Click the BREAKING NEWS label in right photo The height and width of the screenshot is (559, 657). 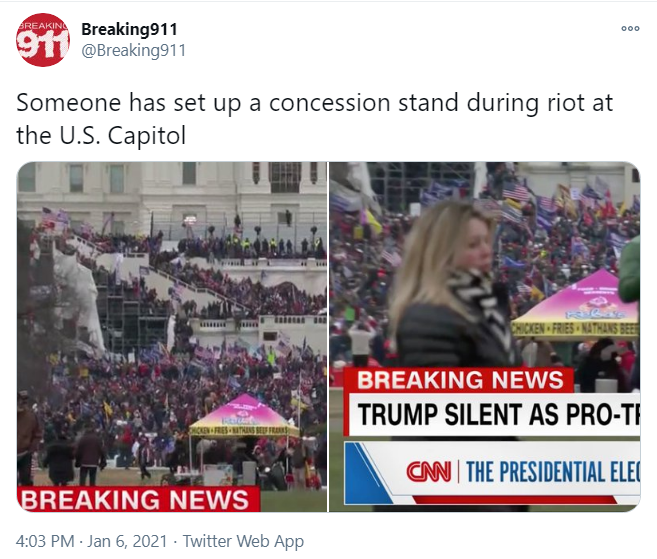point(460,380)
